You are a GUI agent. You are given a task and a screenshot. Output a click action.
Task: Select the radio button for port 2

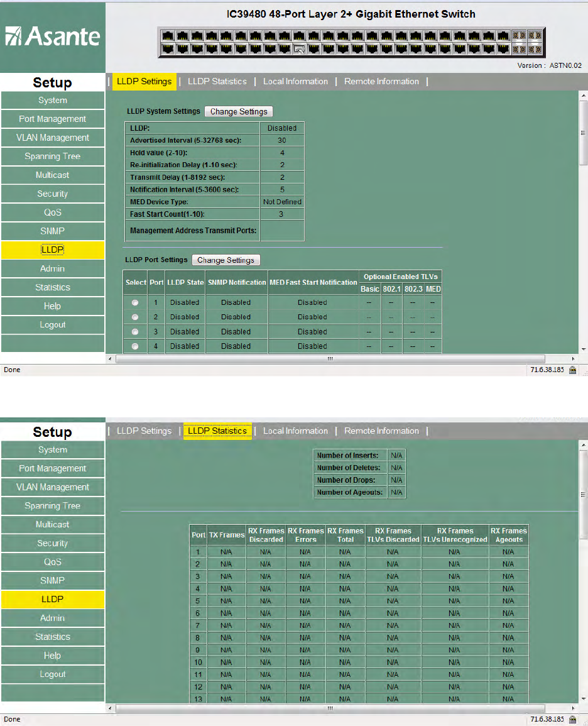click(135, 317)
